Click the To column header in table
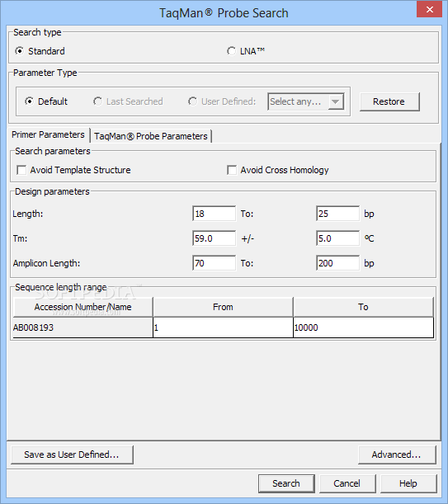Viewport: 448px width, 504px height. tap(363, 308)
